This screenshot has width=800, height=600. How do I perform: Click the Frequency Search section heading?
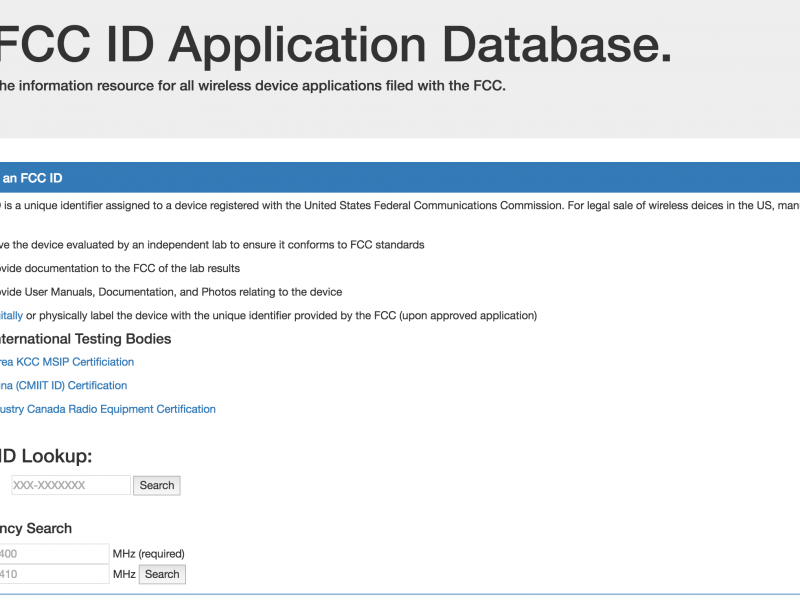pyautogui.click(x=36, y=528)
